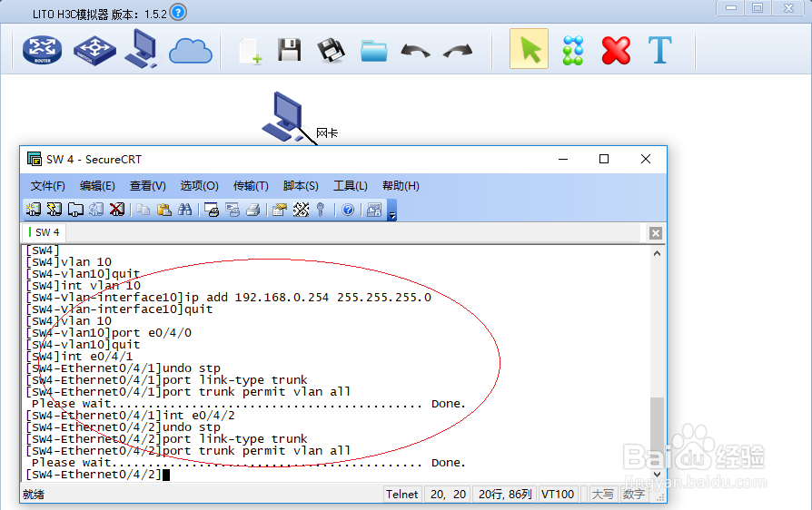812x510 pixels.
Task: Maximize the SecureCRT window
Action: point(604,160)
